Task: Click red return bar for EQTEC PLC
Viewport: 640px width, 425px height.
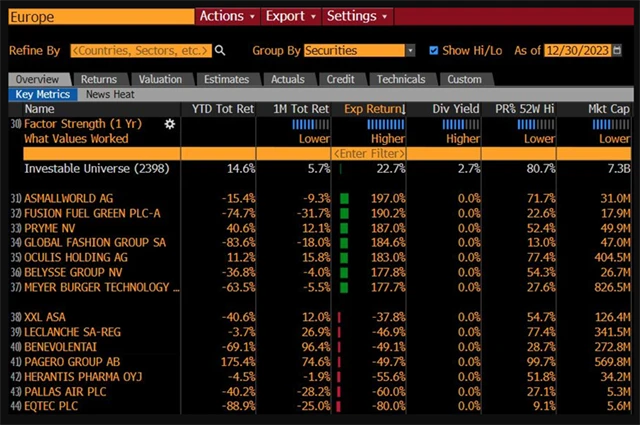Action: point(339,407)
